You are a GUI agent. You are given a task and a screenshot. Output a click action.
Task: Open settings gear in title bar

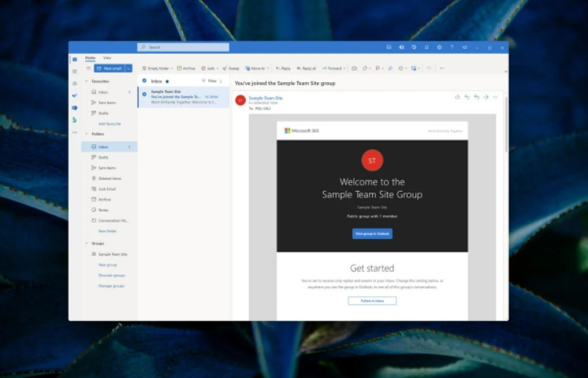click(x=439, y=47)
